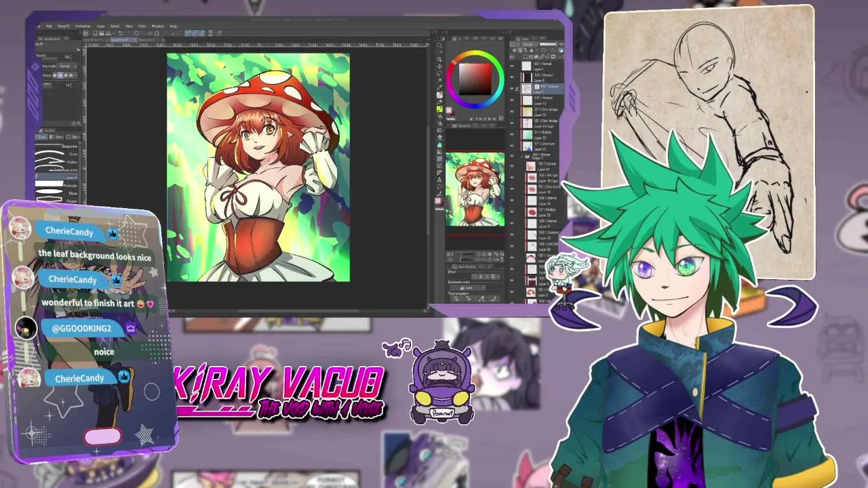Select the highlighted Pen tool
The image size is (868, 488).
439,95
